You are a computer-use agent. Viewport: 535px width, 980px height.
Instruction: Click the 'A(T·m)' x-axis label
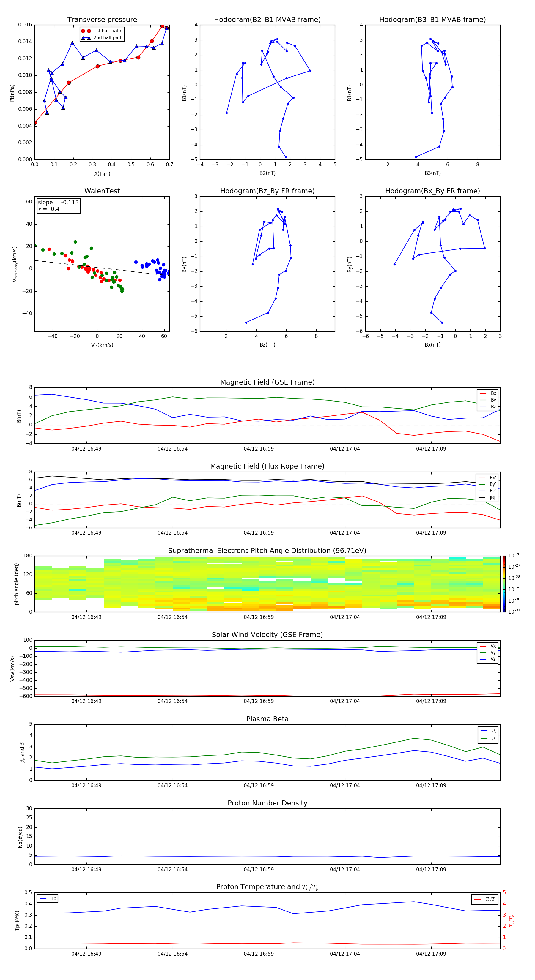[102, 173]
